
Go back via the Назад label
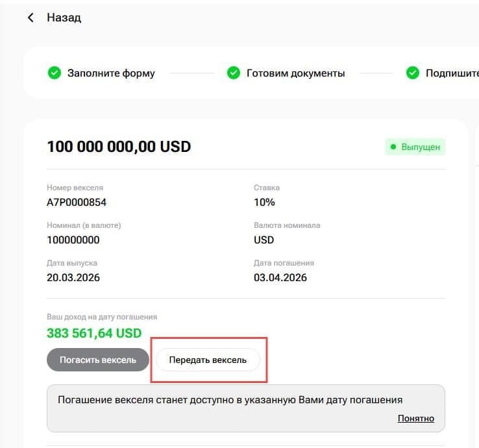[x=64, y=18]
